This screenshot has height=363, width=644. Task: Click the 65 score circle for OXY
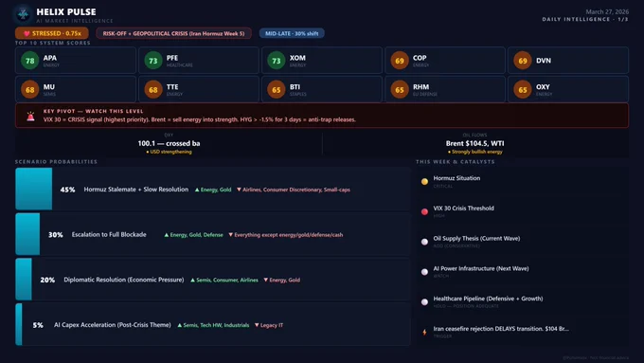tap(523, 90)
